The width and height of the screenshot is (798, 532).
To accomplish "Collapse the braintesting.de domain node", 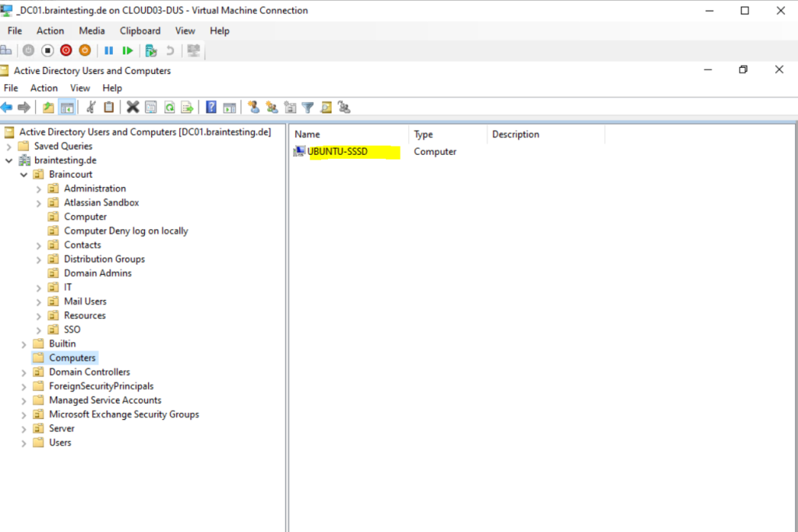I will pos(9,160).
